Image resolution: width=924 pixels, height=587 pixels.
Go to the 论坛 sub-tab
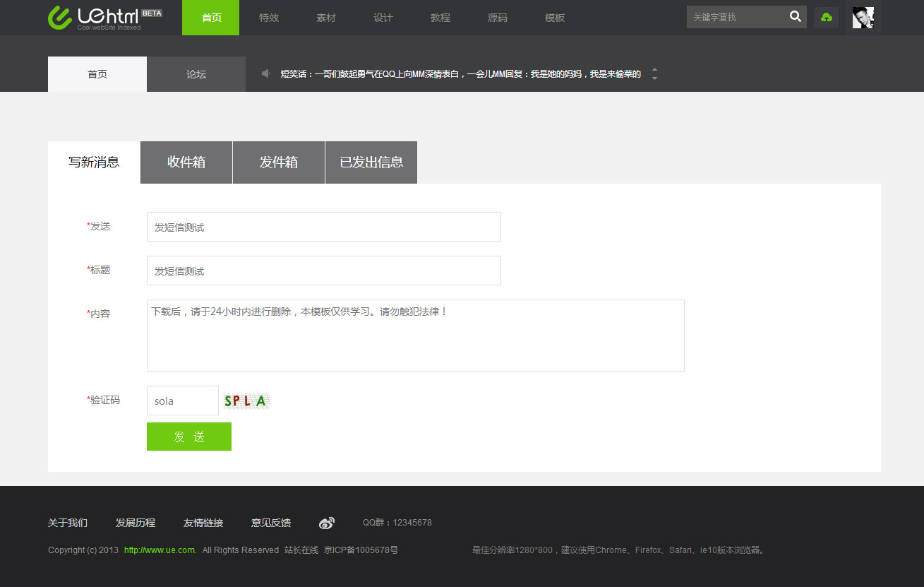[196, 74]
